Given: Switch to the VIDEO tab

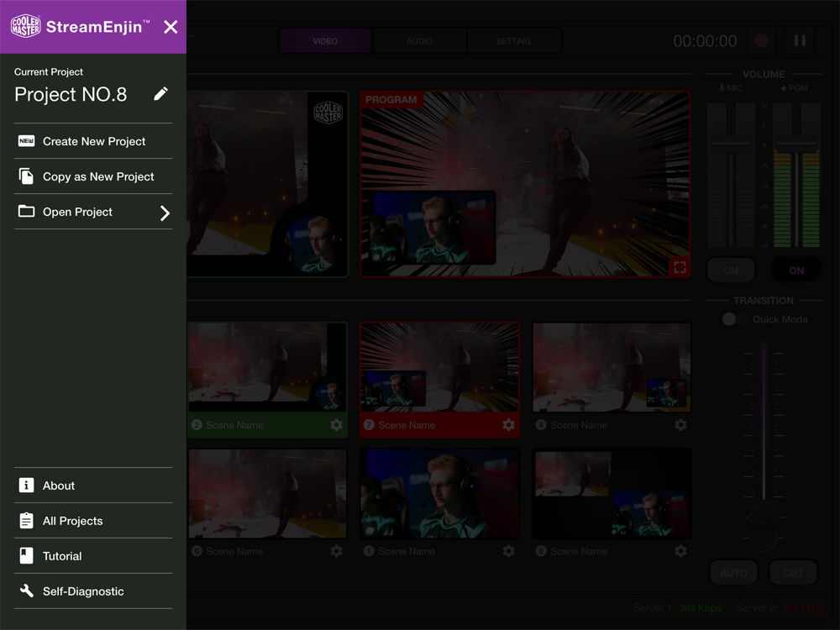Looking at the screenshot, I should [325, 40].
